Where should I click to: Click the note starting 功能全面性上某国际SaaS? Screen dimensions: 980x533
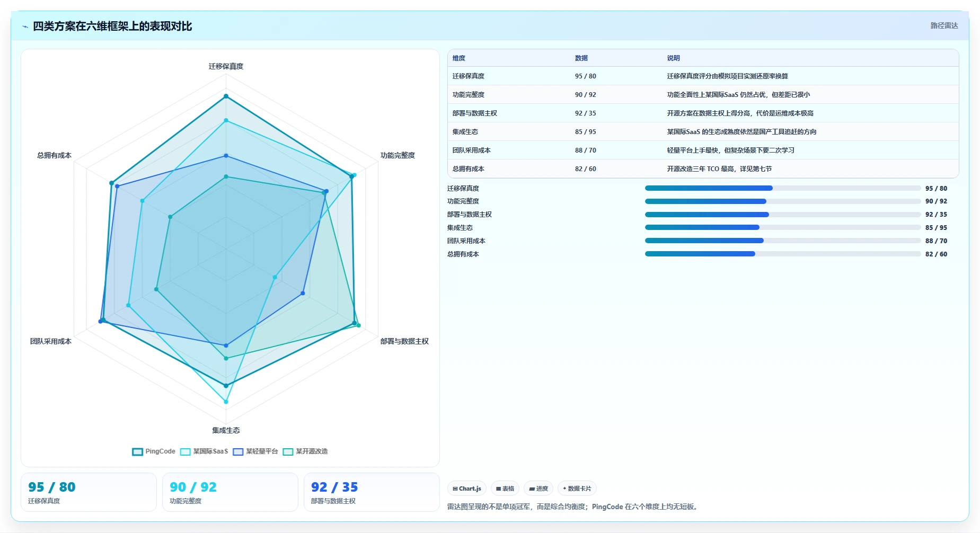[738, 95]
